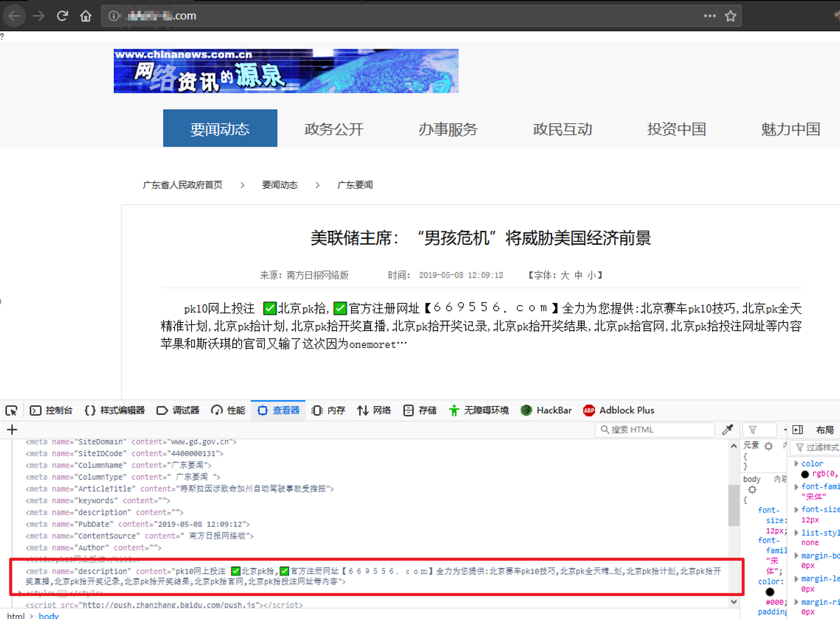The width and height of the screenshot is (840, 619).
Task: Open the 魅力中国 navigation tab
Action: point(791,129)
